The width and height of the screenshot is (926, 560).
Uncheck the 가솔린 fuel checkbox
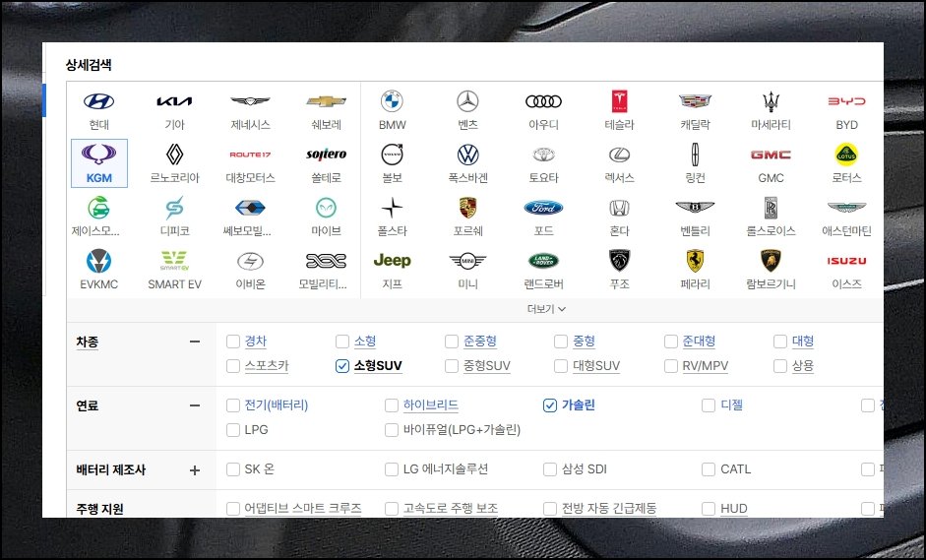550,405
